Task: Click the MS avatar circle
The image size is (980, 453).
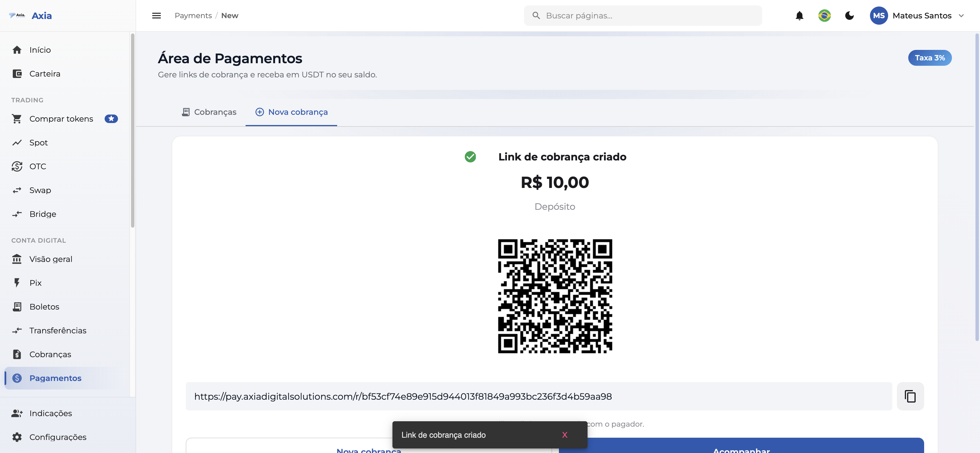Action: (x=878, y=16)
